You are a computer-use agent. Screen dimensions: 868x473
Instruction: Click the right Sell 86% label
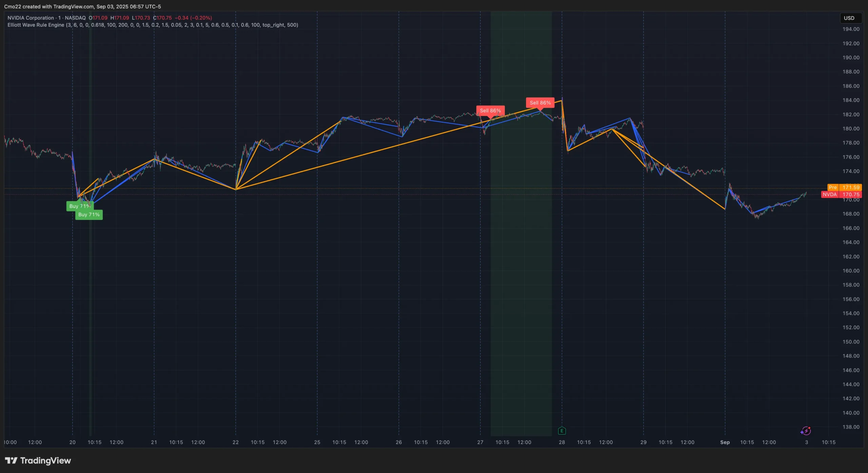click(540, 103)
